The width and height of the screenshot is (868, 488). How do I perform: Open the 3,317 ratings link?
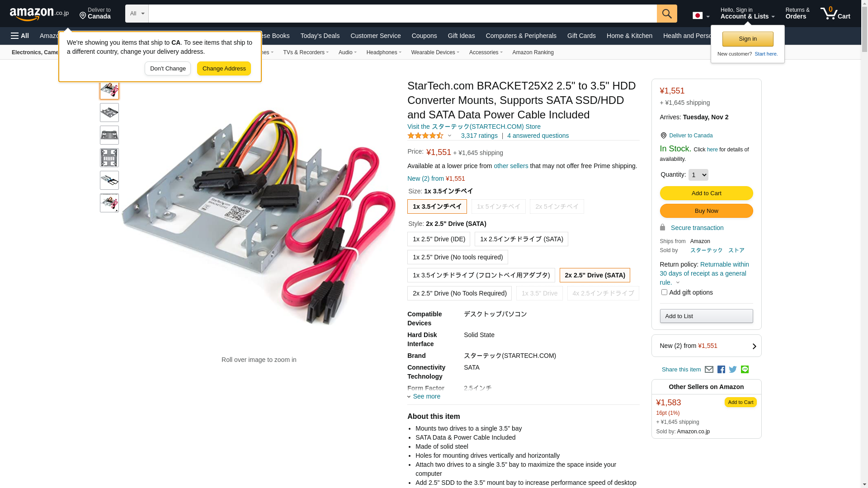[x=479, y=136]
